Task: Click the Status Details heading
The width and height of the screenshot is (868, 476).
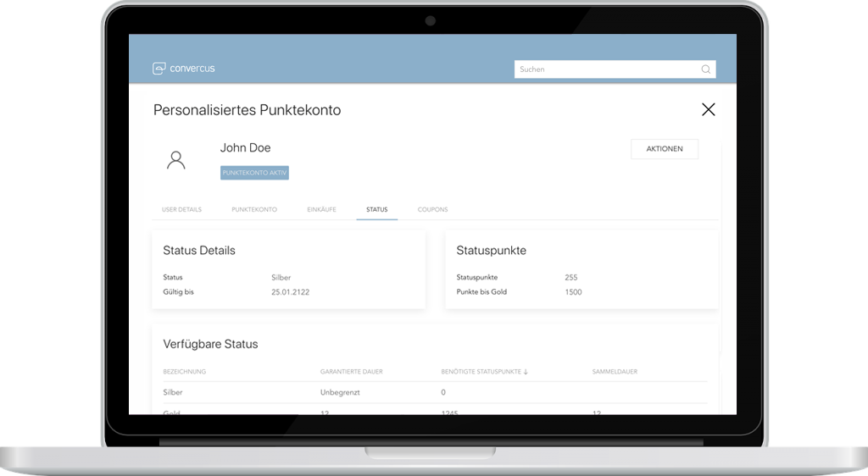Action: tap(198, 251)
